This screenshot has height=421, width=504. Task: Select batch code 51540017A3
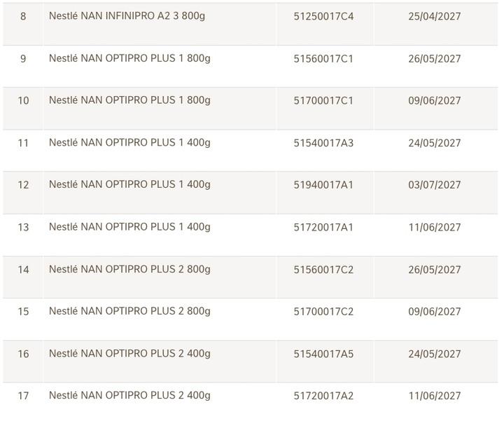tap(323, 143)
